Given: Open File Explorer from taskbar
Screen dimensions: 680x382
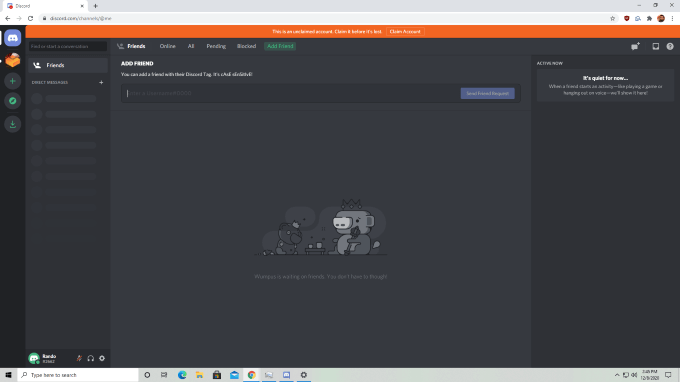Looking at the screenshot, I should click(199, 375).
